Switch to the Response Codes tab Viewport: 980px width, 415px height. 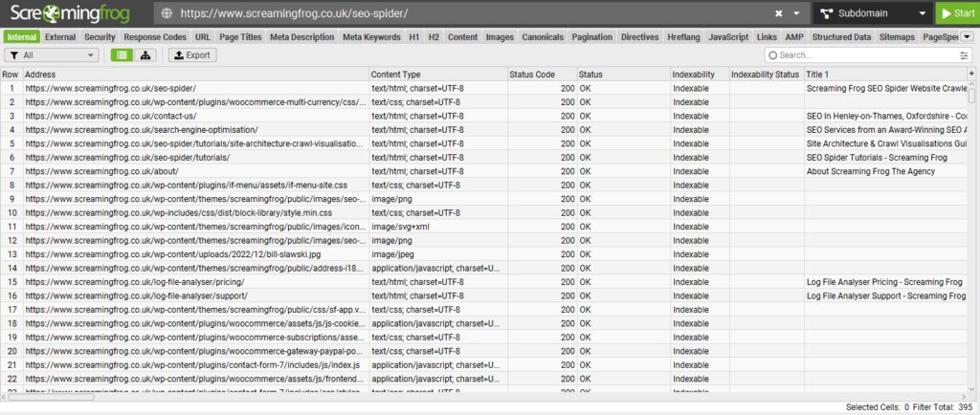click(x=155, y=36)
